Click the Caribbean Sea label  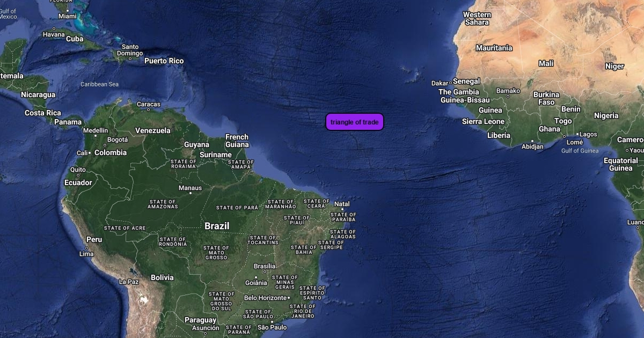coord(100,84)
